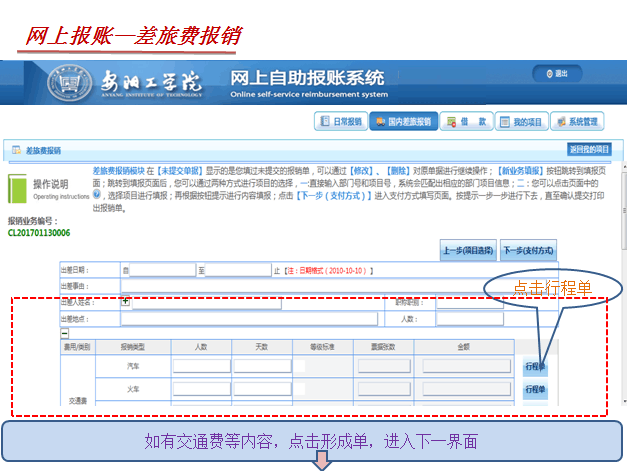Click the 差旅费报销 panel header icon

(x=17, y=150)
